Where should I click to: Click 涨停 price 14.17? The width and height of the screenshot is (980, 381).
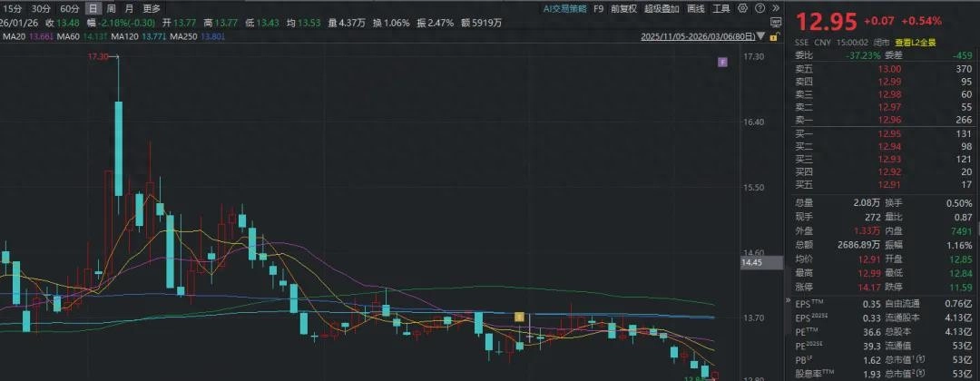869,288
